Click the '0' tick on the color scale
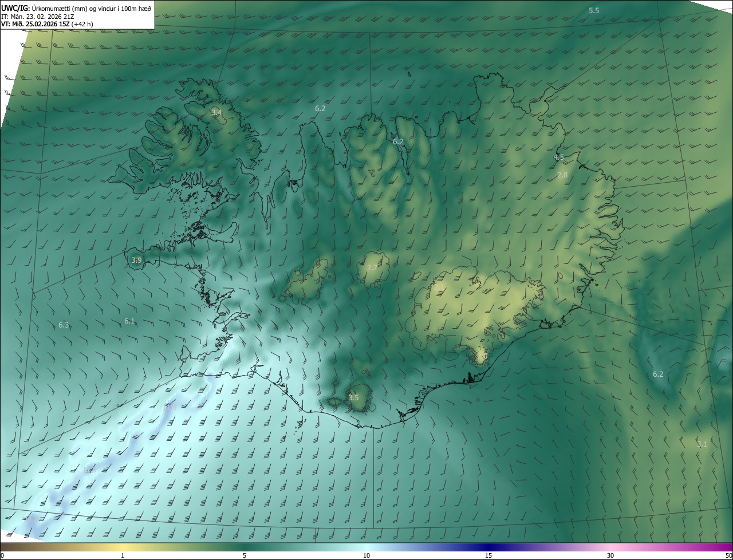Screen dimensions: 733x560 (2, 555)
